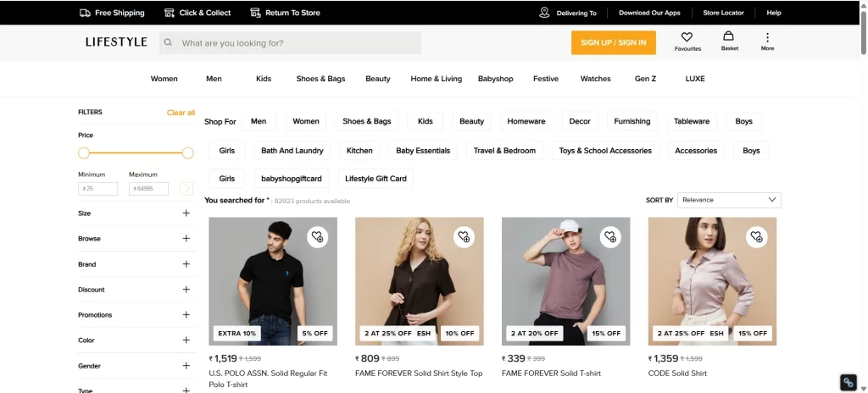The image size is (868, 393).
Task: Click the LIFESTYLE logo
Action: click(116, 42)
